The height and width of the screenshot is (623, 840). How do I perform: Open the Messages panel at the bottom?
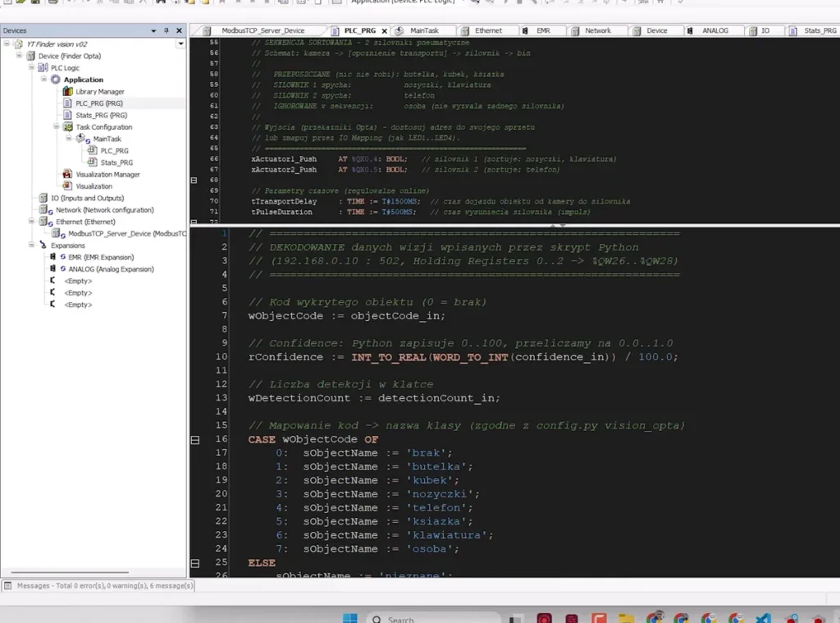point(98,585)
